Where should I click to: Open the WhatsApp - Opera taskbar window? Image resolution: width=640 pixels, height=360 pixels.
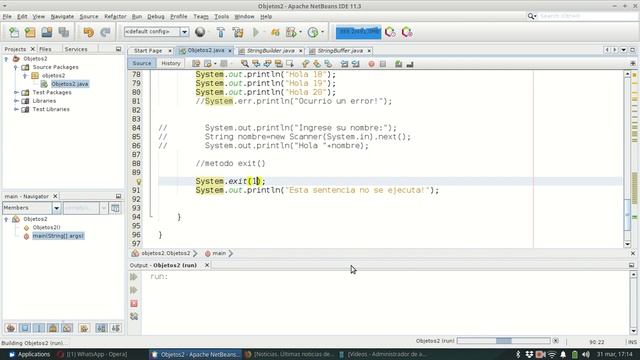(93, 354)
